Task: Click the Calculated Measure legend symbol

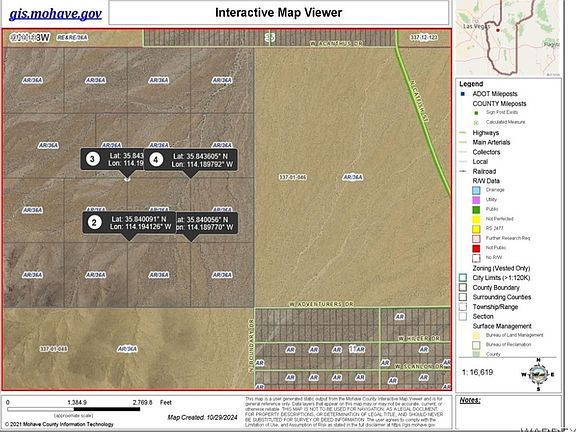Action: pos(476,122)
